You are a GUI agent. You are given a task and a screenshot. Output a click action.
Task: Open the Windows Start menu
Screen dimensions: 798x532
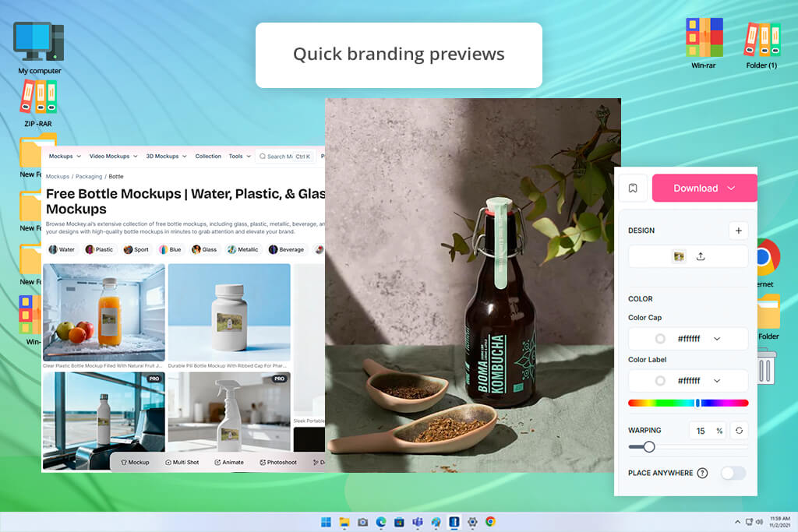click(x=326, y=522)
